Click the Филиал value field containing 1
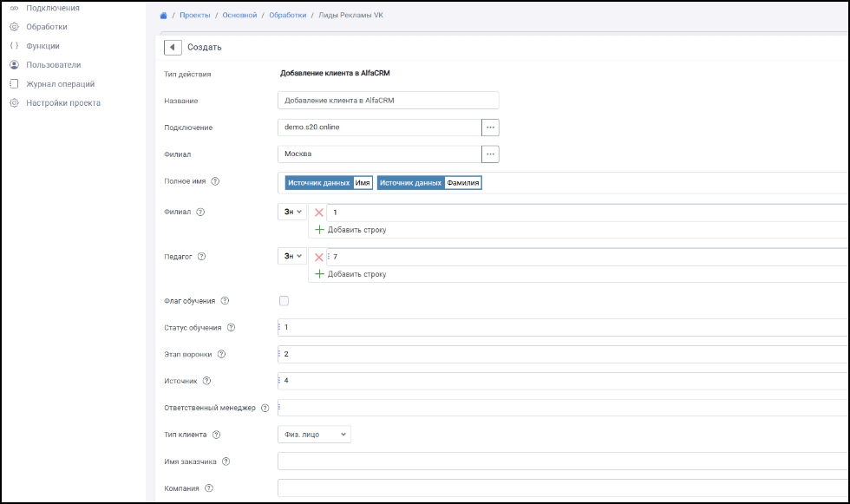The image size is (850, 504). 588,213
